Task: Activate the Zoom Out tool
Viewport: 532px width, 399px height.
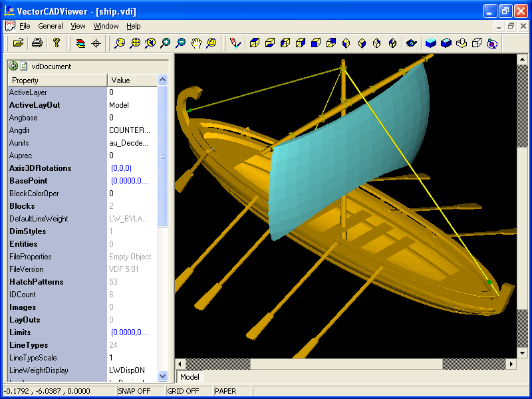Action: coord(180,43)
